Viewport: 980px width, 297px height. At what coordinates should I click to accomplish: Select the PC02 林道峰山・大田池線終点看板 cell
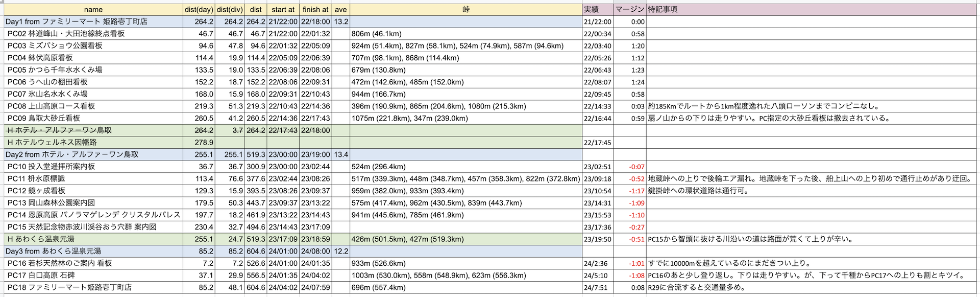[93, 34]
